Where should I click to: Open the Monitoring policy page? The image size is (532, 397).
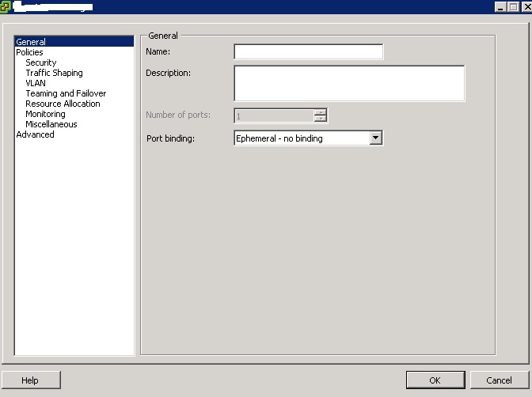click(x=45, y=114)
